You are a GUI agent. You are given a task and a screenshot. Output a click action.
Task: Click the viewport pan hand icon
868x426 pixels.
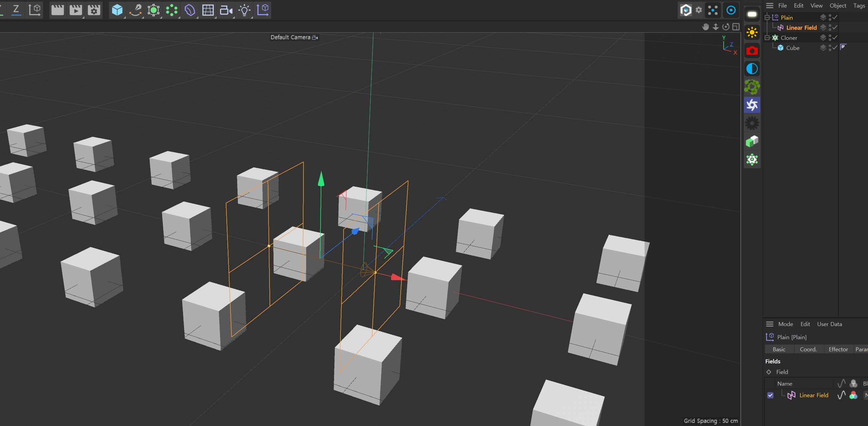706,27
